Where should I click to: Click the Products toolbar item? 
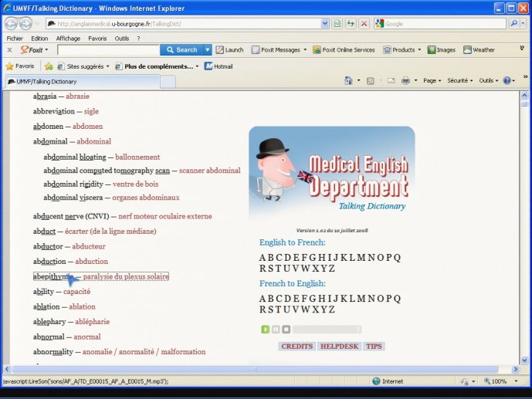(x=402, y=50)
